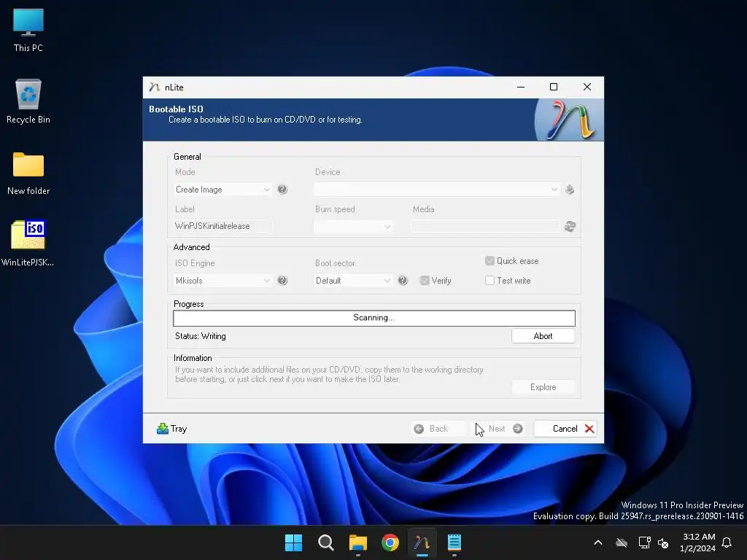
Task: Maximize the nLite window
Action: tap(554, 87)
